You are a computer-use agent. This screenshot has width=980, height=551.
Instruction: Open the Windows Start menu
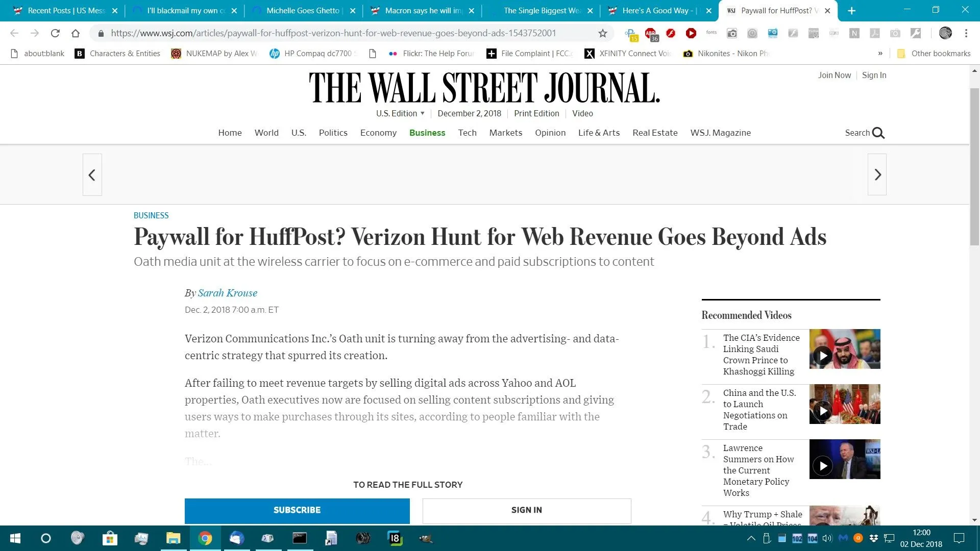15,538
